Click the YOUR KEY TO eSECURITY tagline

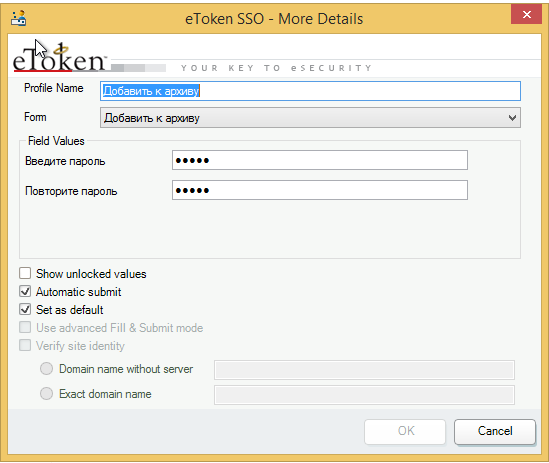coord(276,68)
